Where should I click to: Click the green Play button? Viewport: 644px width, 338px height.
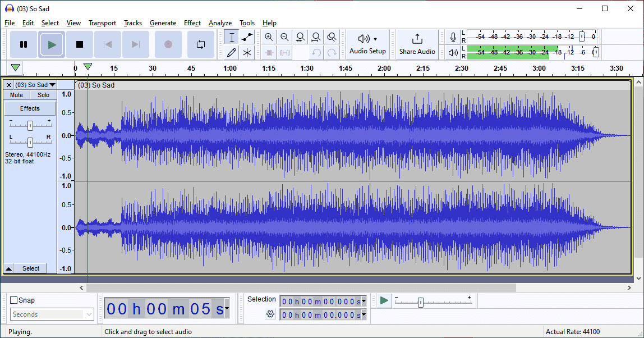tap(52, 44)
